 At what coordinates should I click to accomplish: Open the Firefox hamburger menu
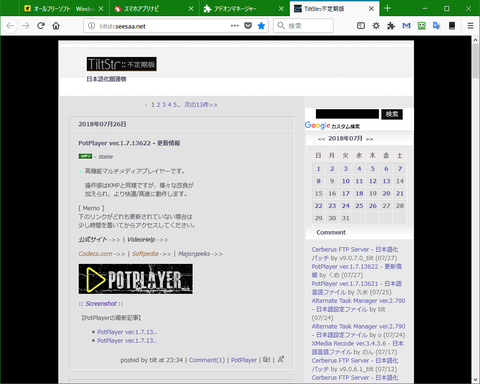(470, 26)
